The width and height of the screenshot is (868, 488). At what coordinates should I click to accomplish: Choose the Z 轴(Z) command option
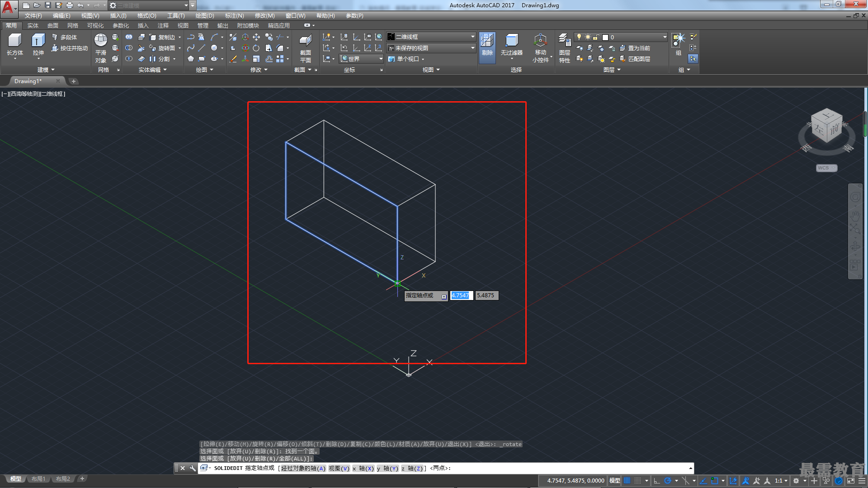pyautogui.click(x=412, y=468)
